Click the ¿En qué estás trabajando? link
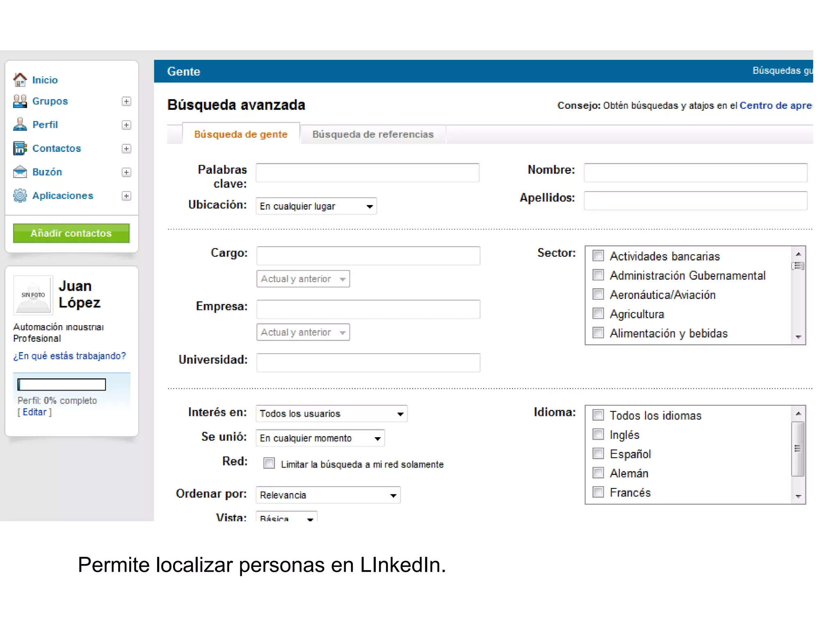This screenshot has height=630, width=840. [x=69, y=356]
